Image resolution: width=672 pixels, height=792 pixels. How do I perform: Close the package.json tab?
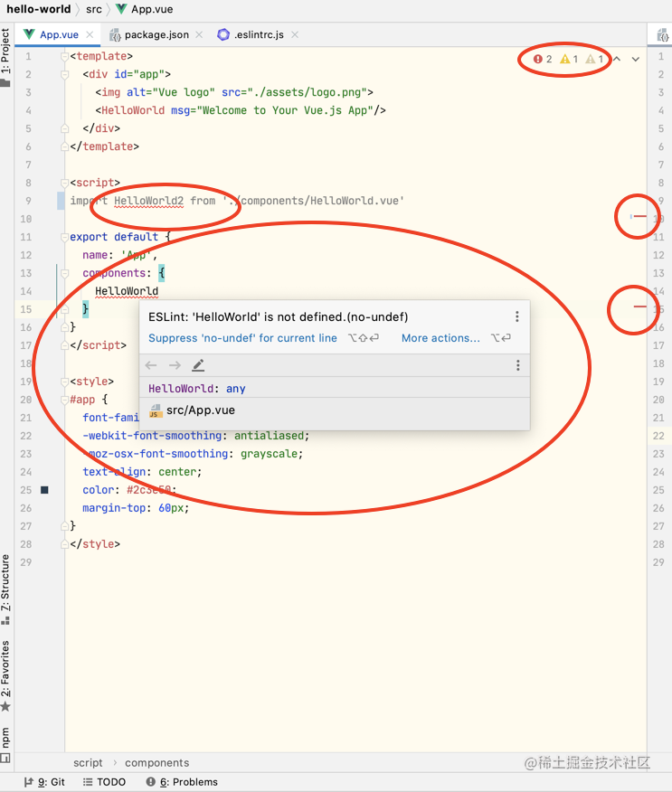click(199, 34)
